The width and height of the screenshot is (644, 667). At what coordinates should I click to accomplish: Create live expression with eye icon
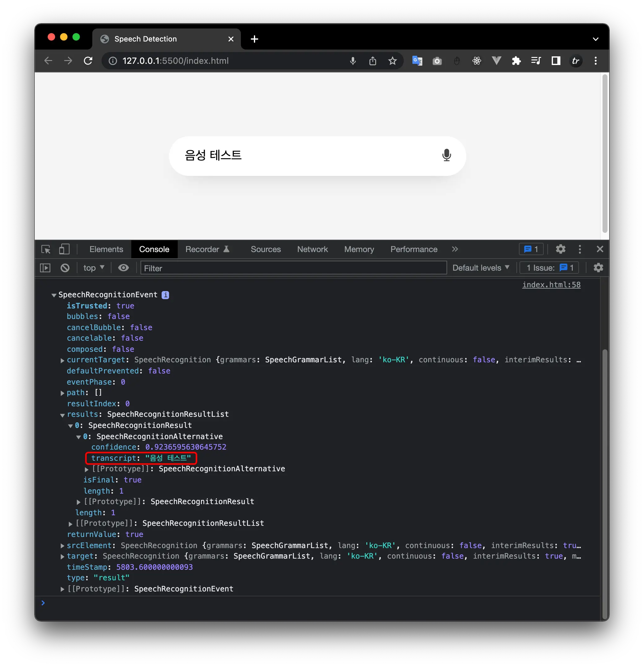[x=124, y=268]
